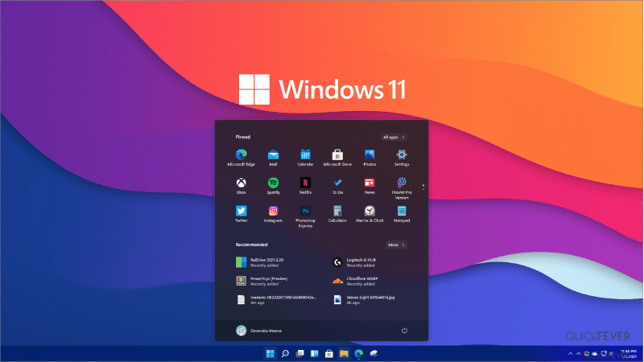Click the pinned apps page indicator dots

(423, 187)
